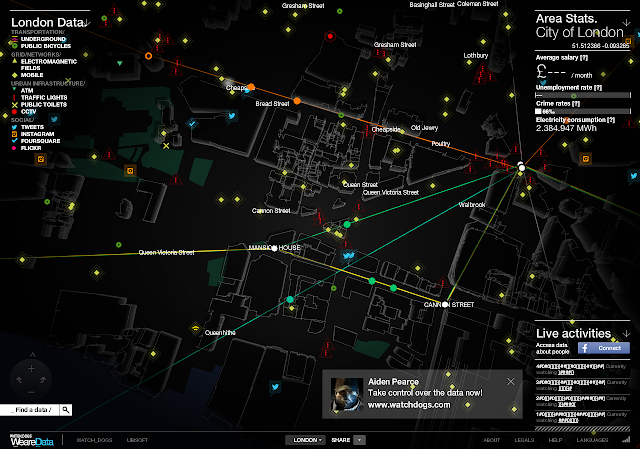Toggle Foursquare layer in legend
The width and height of the screenshot is (640, 449).
(x=36, y=141)
